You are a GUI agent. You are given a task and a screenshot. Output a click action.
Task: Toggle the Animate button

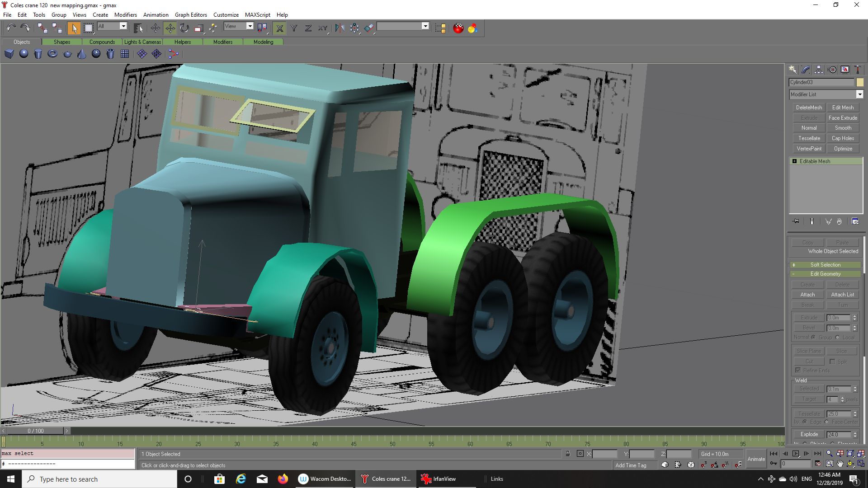(x=756, y=459)
